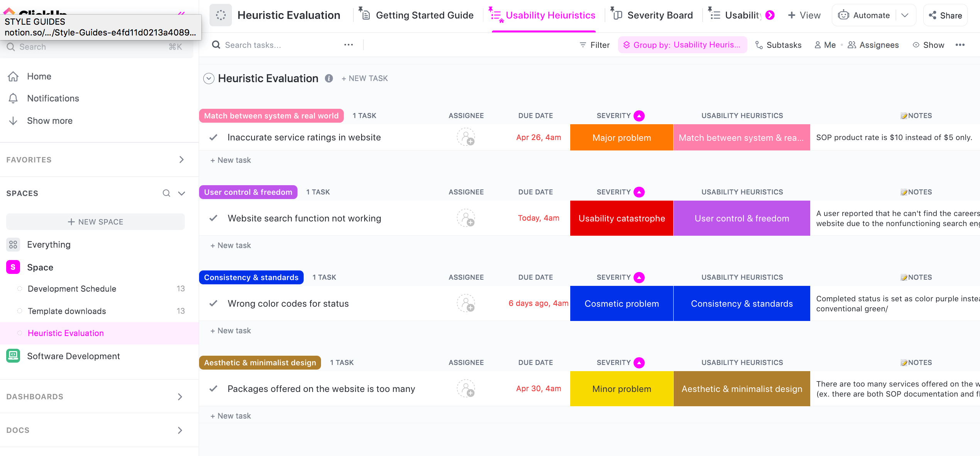Click the Heuristic Evaluation settings icon
Image resolution: width=980 pixels, height=456 pixels.
329,78
